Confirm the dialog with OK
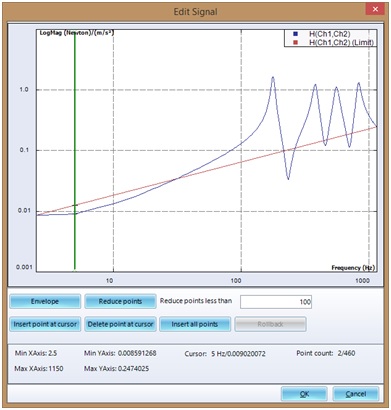The image size is (391, 410). click(x=304, y=394)
